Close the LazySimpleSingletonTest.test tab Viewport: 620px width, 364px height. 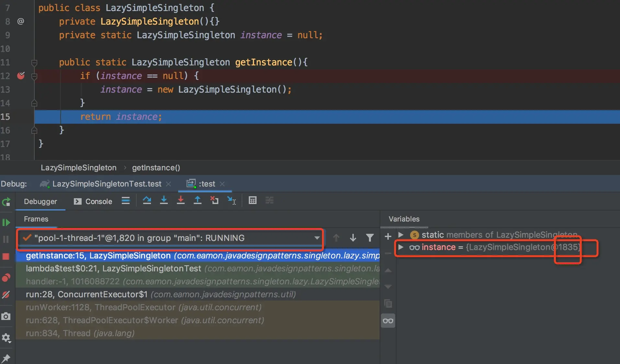168,184
